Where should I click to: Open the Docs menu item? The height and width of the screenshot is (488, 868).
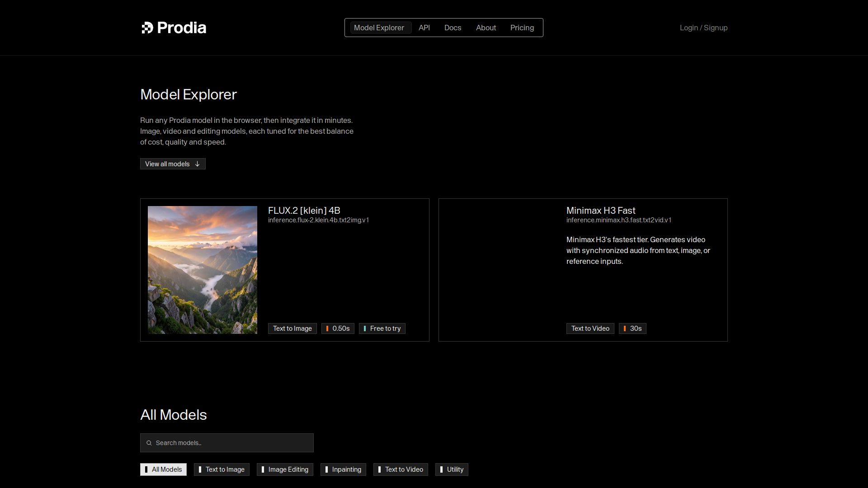pos(453,28)
